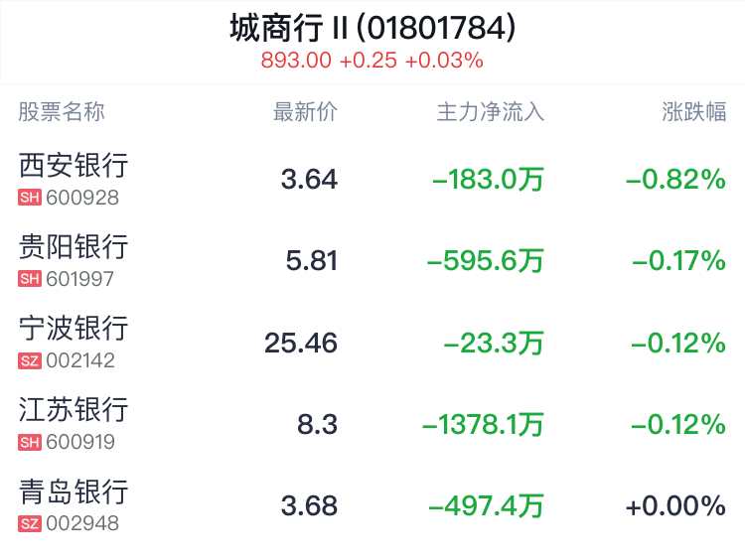Sort by 最新价 column header
Viewport: 745px width, 560px height.
(305, 112)
